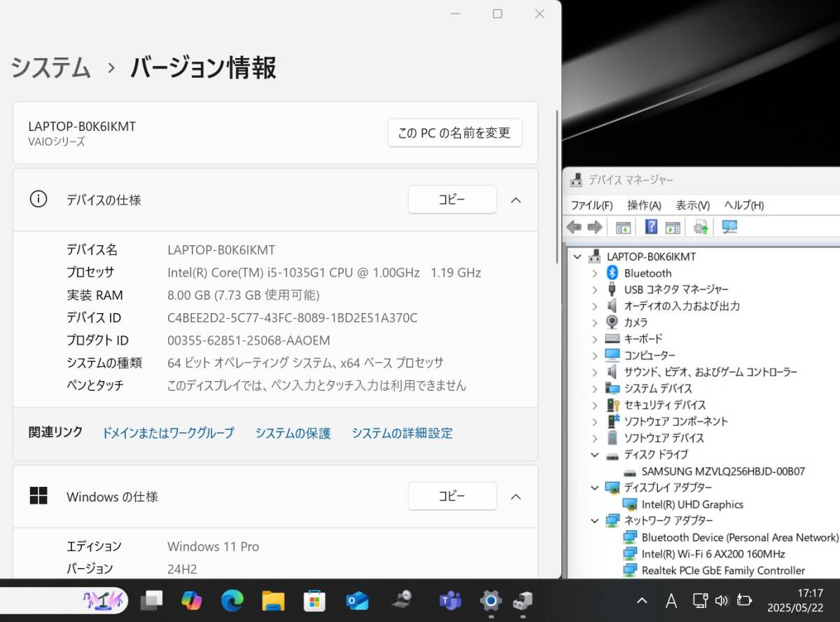This screenshot has height=622, width=840.
Task: Open Task View from the taskbar
Action: [x=151, y=600]
